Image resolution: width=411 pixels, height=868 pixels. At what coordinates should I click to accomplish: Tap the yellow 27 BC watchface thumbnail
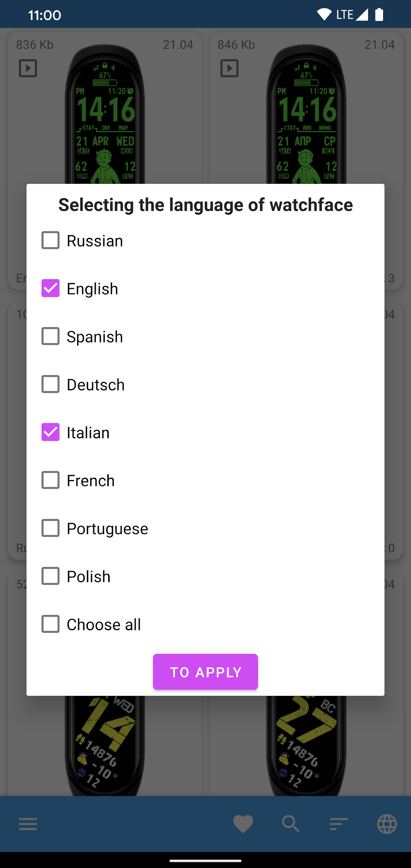click(x=306, y=745)
